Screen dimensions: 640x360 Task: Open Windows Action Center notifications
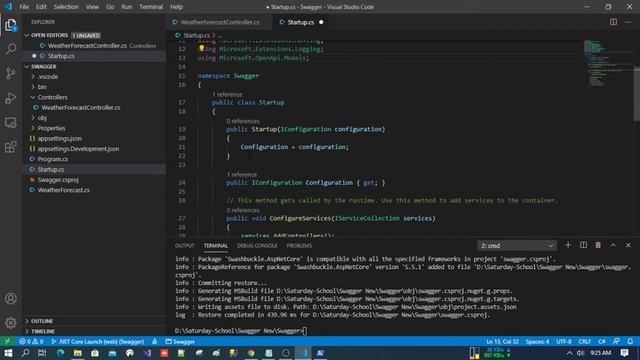624,353
